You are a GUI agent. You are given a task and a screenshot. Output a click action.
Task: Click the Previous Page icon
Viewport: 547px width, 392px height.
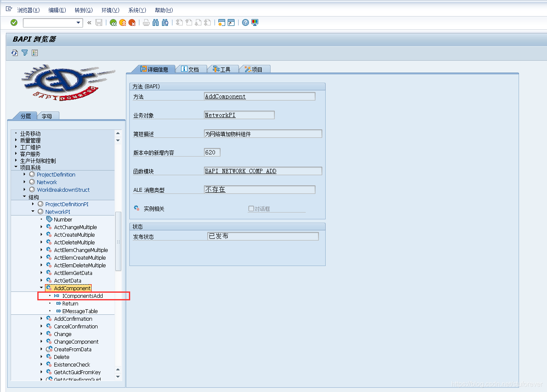pyautogui.click(x=189, y=22)
